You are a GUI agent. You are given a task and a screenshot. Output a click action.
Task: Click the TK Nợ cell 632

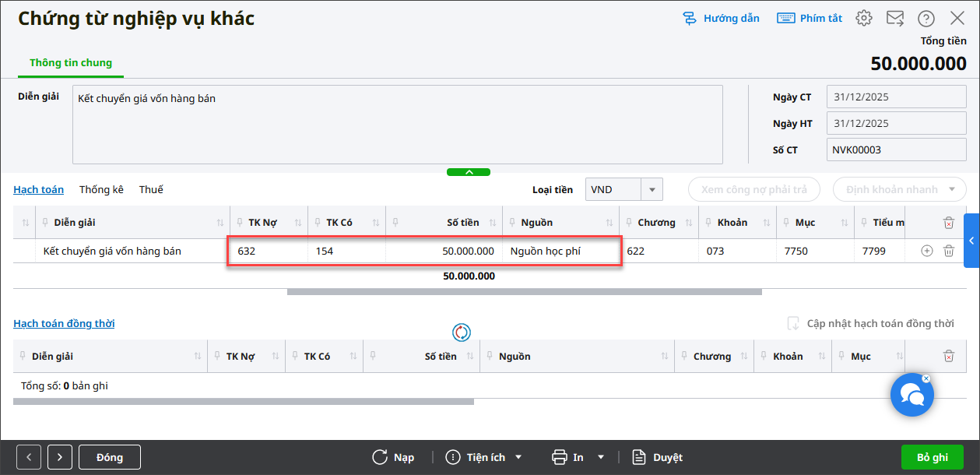coord(269,251)
